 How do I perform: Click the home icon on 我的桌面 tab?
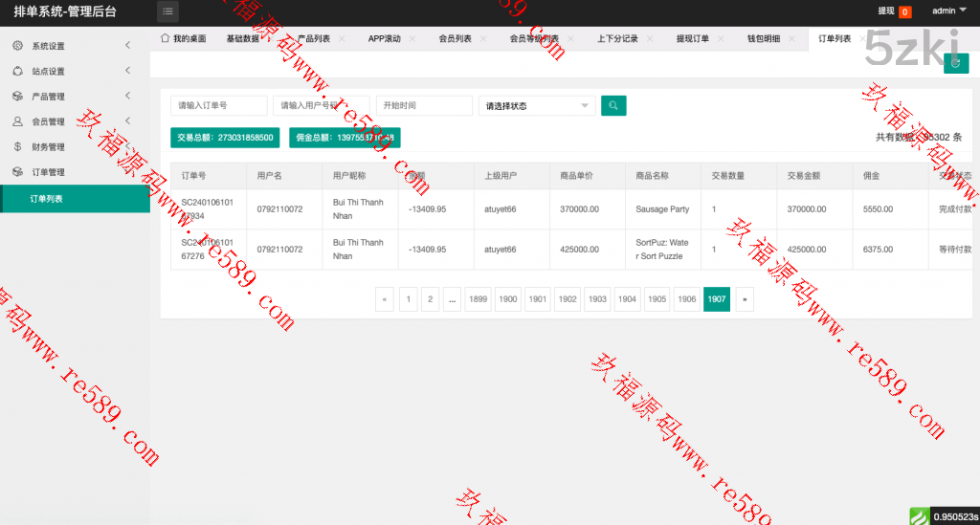click(x=165, y=38)
